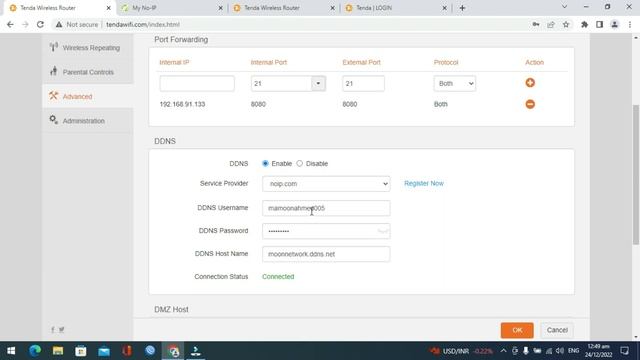Expand the Internal Port dropdown arrow

(x=318, y=83)
